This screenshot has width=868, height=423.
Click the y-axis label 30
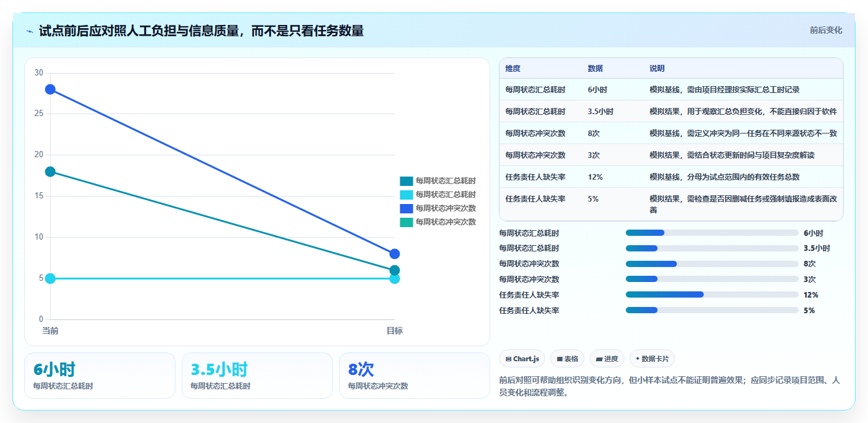pyautogui.click(x=39, y=73)
